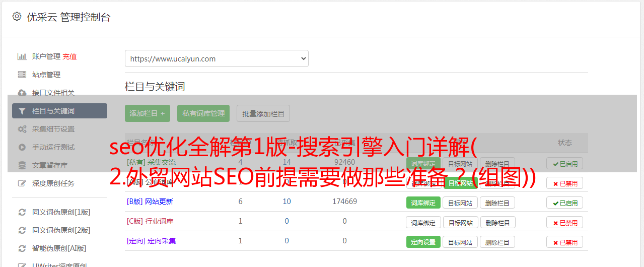Click the [C版] 行业词库 column name
The width and height of the screenshot is (644, 267).
[x=150, y=221]
